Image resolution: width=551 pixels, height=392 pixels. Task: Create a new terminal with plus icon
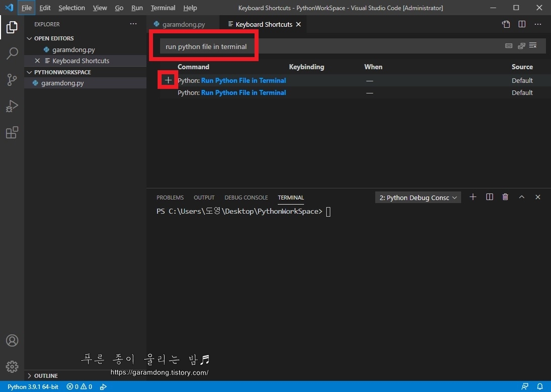tap(473, 197)
